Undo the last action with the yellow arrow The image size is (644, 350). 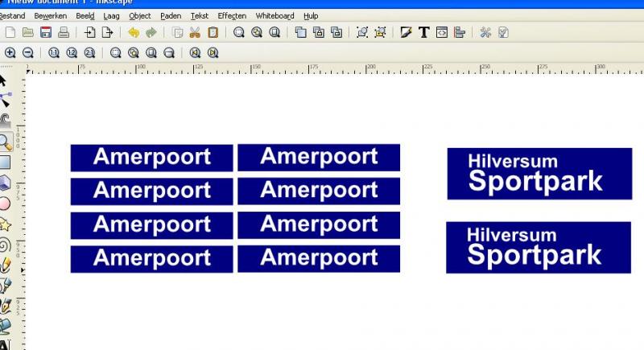[x=134, y=32]
